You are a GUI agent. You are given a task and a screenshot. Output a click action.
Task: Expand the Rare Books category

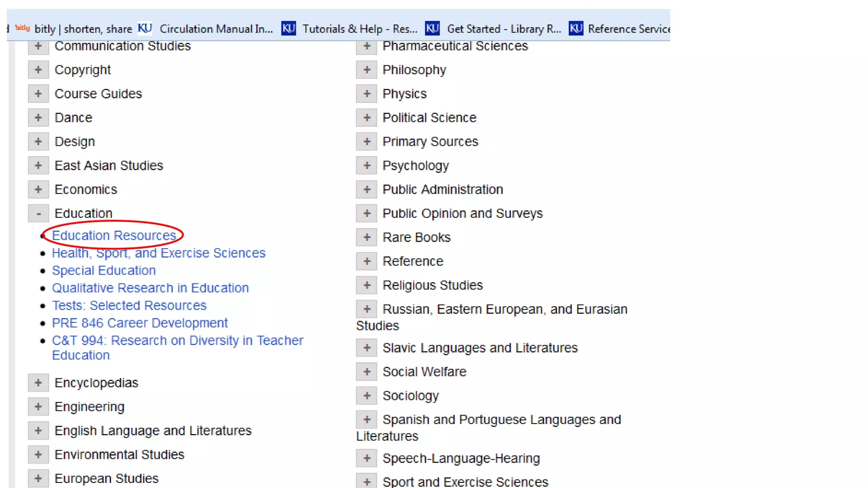[x=367, y=237]
